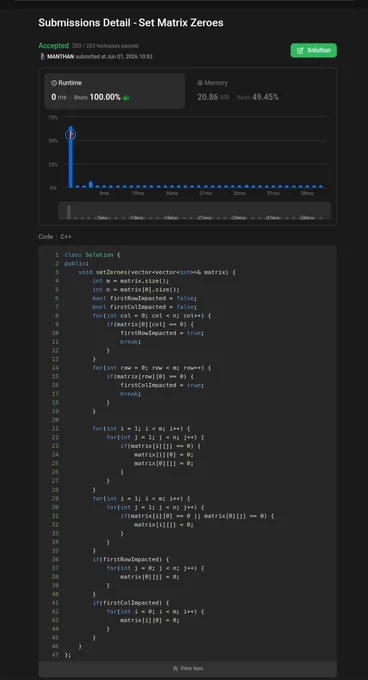Click the green Solution button
Image resolution: width=368 pixels, height=680 pixels.
pos(313,50)
